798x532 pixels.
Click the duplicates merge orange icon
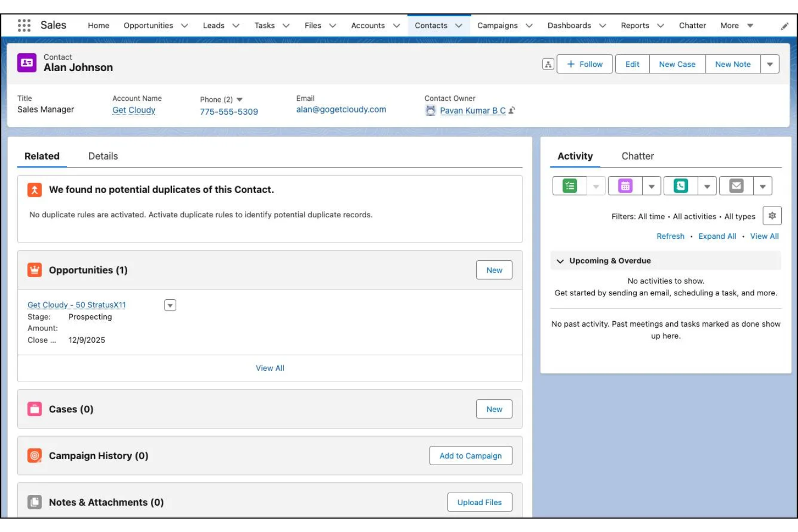35,190
